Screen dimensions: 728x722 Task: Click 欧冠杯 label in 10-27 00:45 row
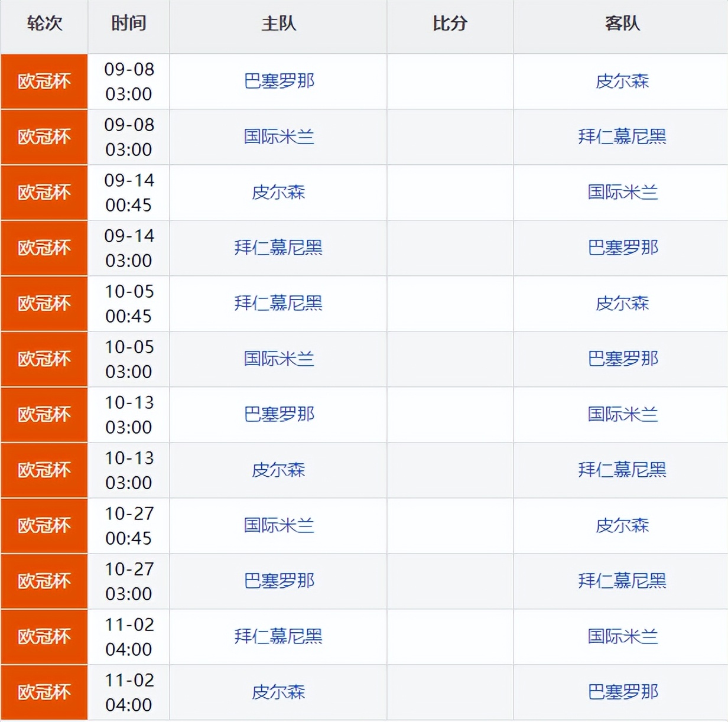[x=44, y=526]
